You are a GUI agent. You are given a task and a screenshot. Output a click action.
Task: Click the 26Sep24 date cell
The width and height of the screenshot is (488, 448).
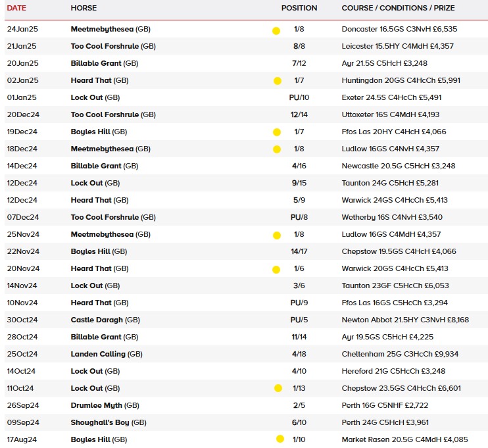(x=23, y=406)
